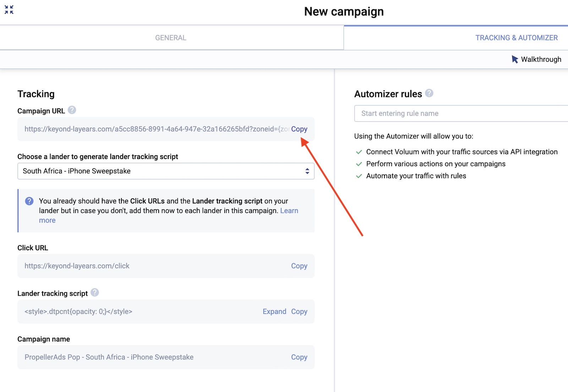Start the Walkthrough guide

(x=536, y=59)
